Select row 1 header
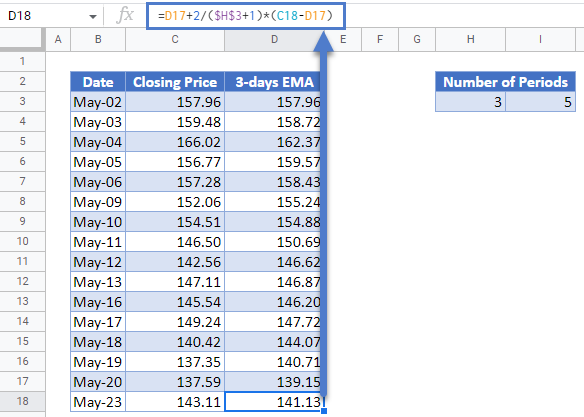The height and width of the screenshot is (417, 584). click(23, 61)
